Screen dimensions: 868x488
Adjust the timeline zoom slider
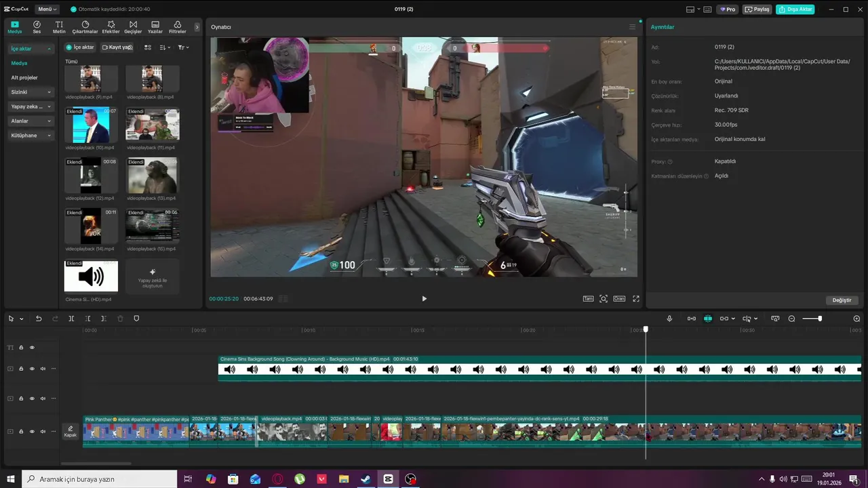[x=812, y=319]
